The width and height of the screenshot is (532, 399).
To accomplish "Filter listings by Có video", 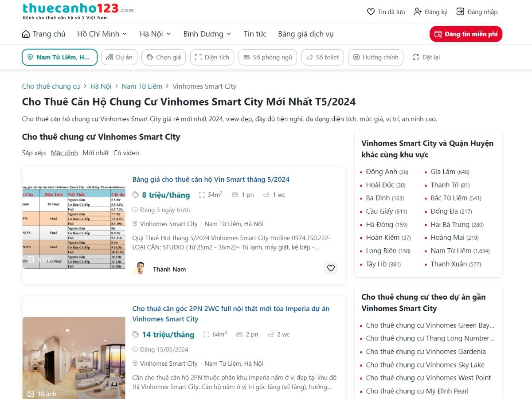I will 126,153.
